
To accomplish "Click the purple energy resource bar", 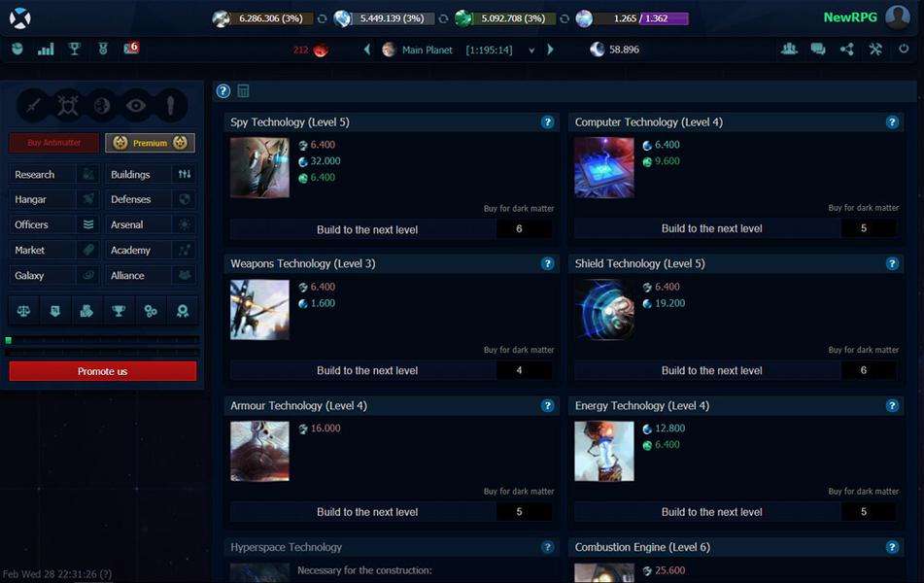I will coord(641,18).
